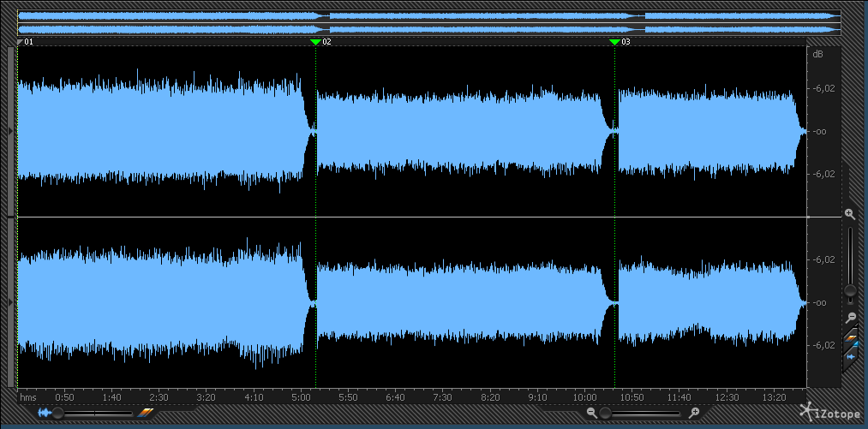
Task: Click the vertical zoom slider knob
Action: tap(850, 291)
